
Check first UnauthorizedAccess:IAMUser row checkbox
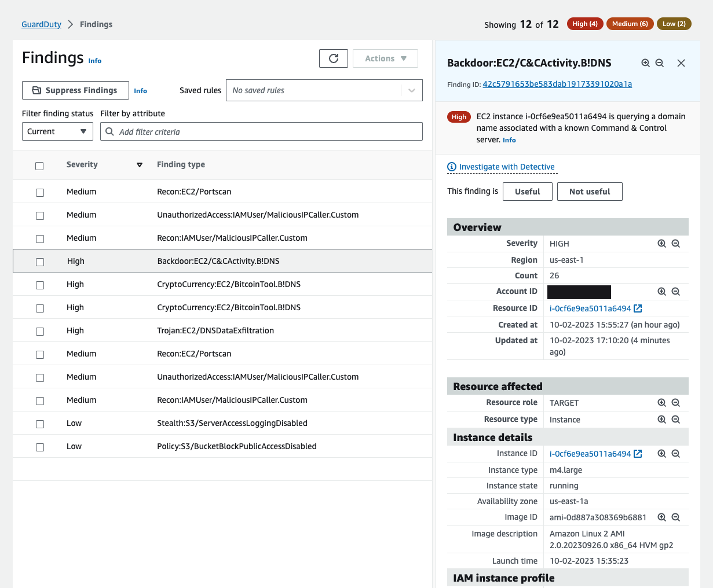tap(40, 216)
